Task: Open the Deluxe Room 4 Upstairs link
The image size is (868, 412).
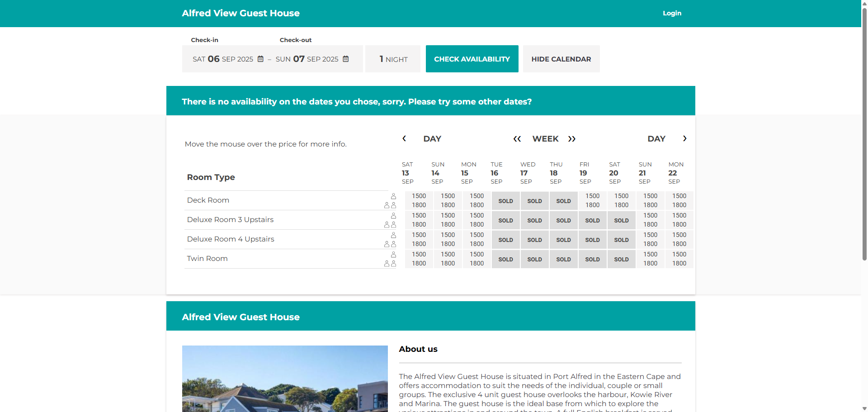Action: tap(231, 239)
